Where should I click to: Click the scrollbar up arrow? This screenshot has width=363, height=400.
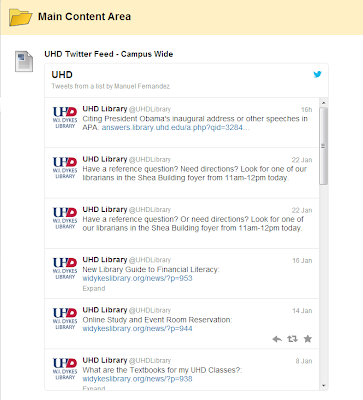[x=323, y=103]
